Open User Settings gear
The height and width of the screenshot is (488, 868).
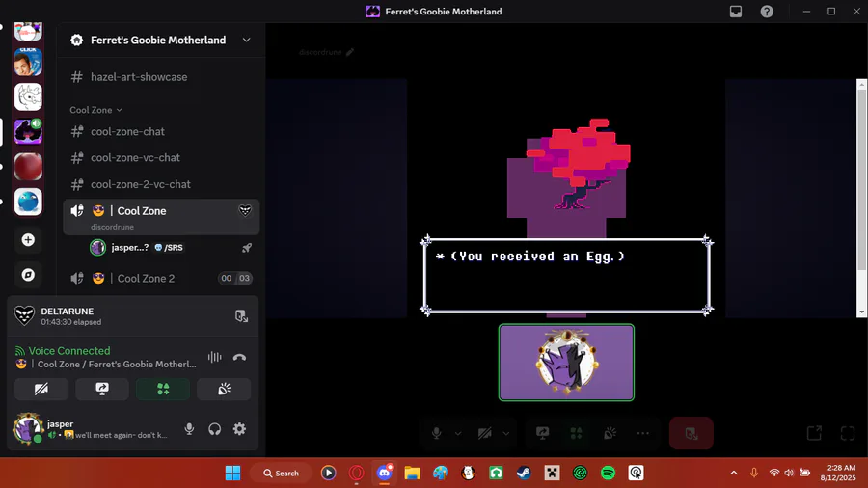(240, 429)
